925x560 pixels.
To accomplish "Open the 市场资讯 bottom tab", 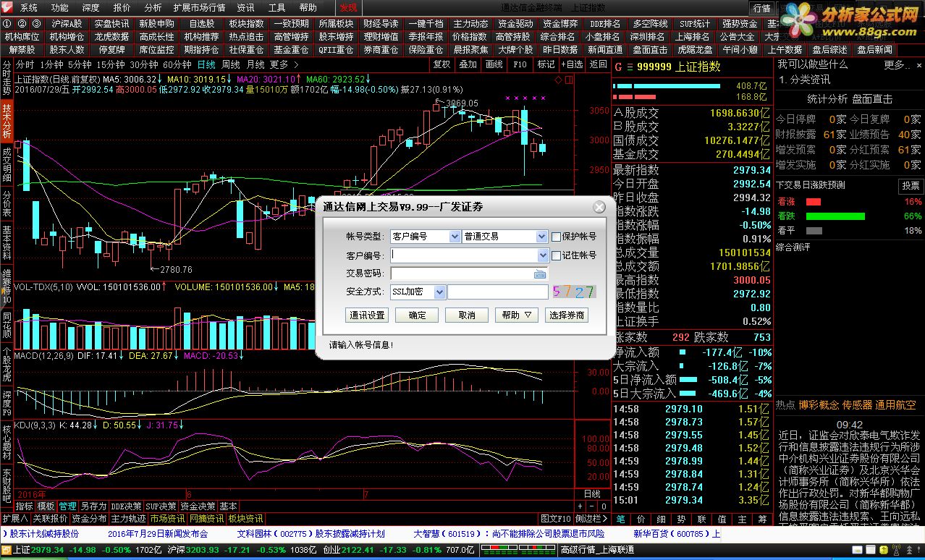I will [167, 519].
